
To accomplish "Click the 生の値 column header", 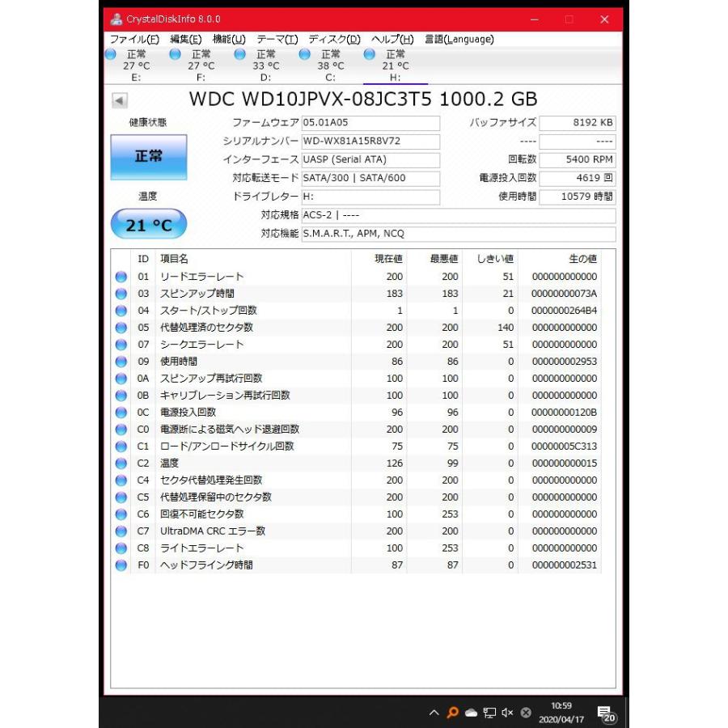I will tap(582, 259).
